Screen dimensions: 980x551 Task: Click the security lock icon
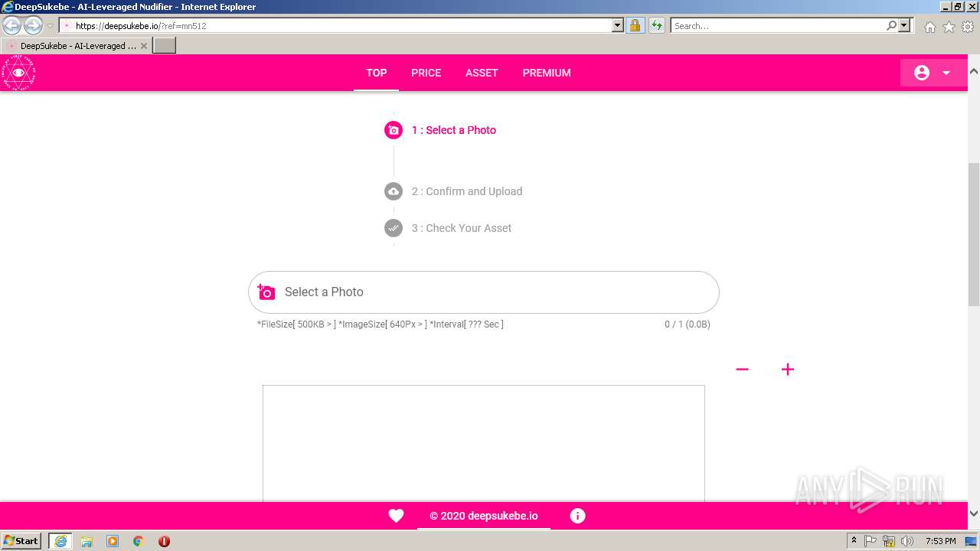(635, 25)
